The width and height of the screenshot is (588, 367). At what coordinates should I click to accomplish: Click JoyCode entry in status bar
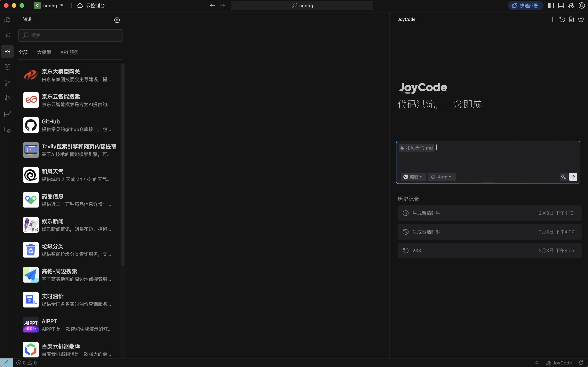[x=559, y=363]
